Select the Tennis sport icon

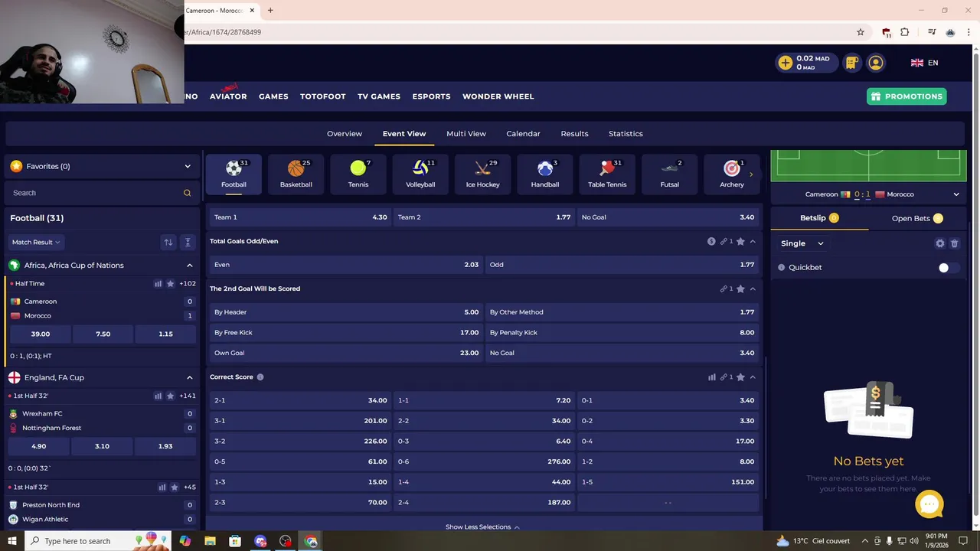[358, 174]
